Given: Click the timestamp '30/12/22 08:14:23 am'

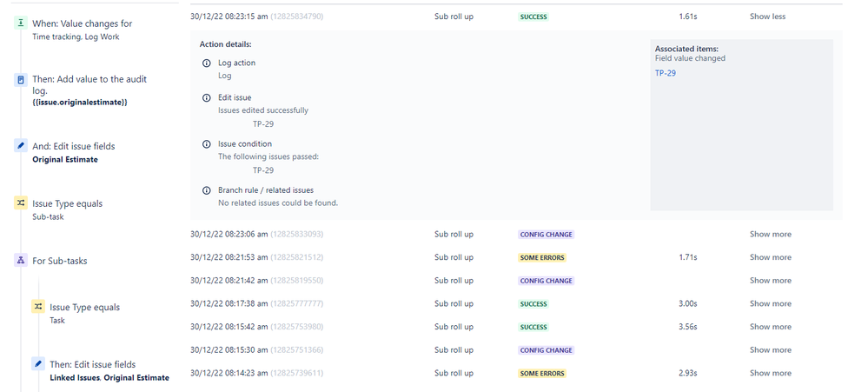Looking at the screenshot, I should coord(229,373).
